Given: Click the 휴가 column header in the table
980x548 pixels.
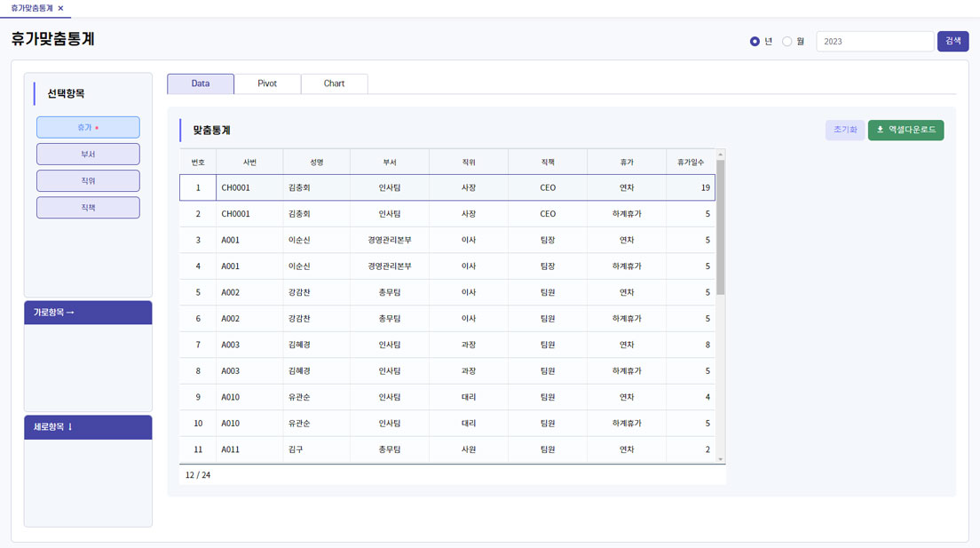Looking at the screenshot, I should click(x=627, y=162).
